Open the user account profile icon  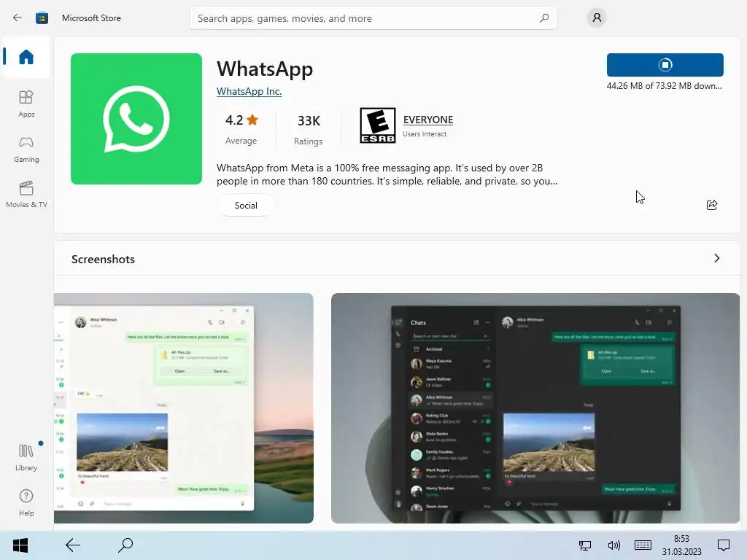coord(597,18)
